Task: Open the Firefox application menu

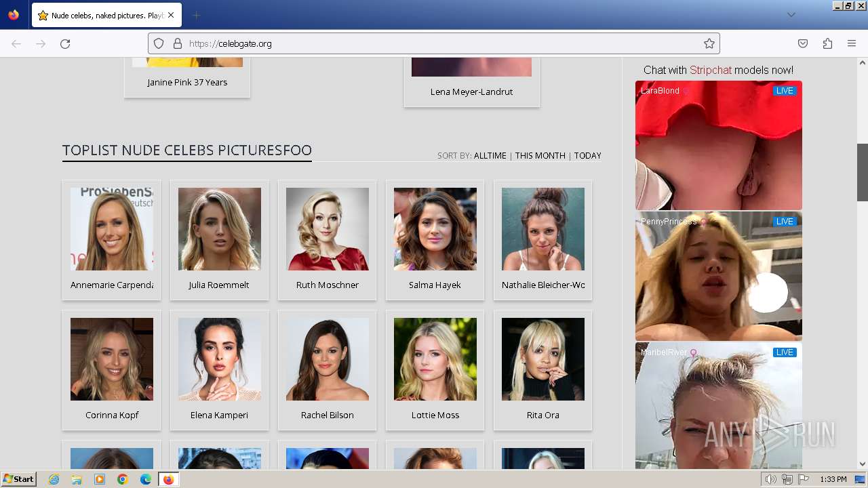Action: 852,43
